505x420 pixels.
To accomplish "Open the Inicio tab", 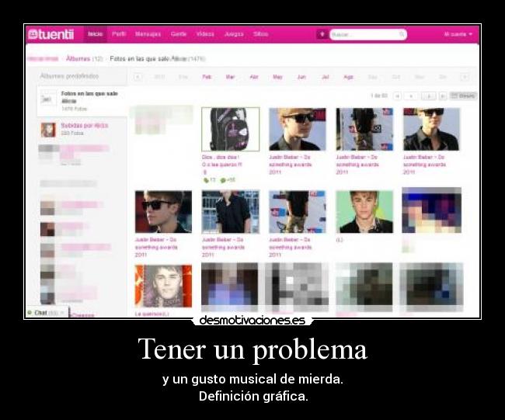I will pos(95,34).
